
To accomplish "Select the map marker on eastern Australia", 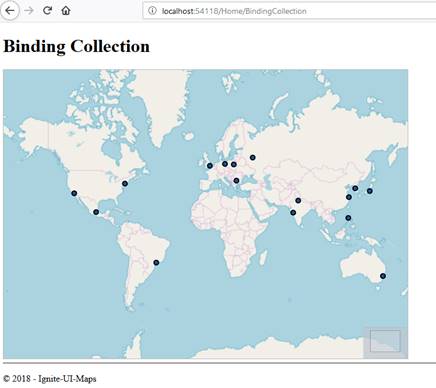I will tap(383, 276).
